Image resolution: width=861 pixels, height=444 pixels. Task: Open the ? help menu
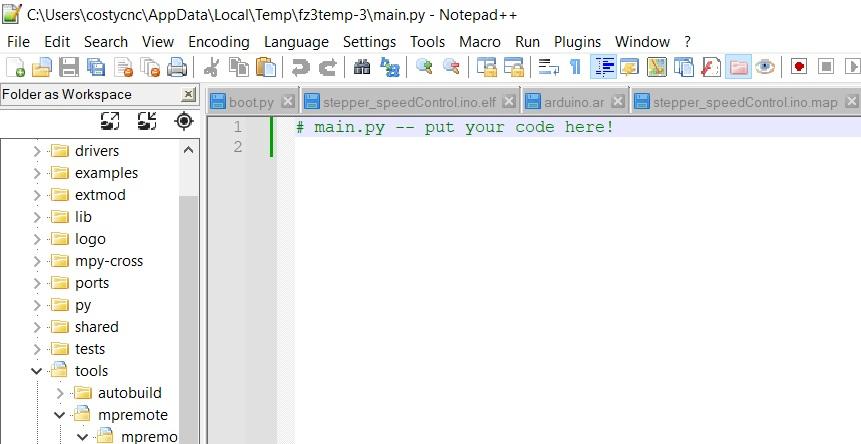687,42
